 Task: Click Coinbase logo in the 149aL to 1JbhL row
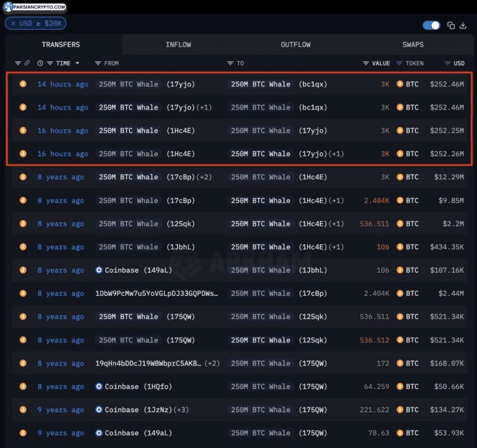point(99,270)
